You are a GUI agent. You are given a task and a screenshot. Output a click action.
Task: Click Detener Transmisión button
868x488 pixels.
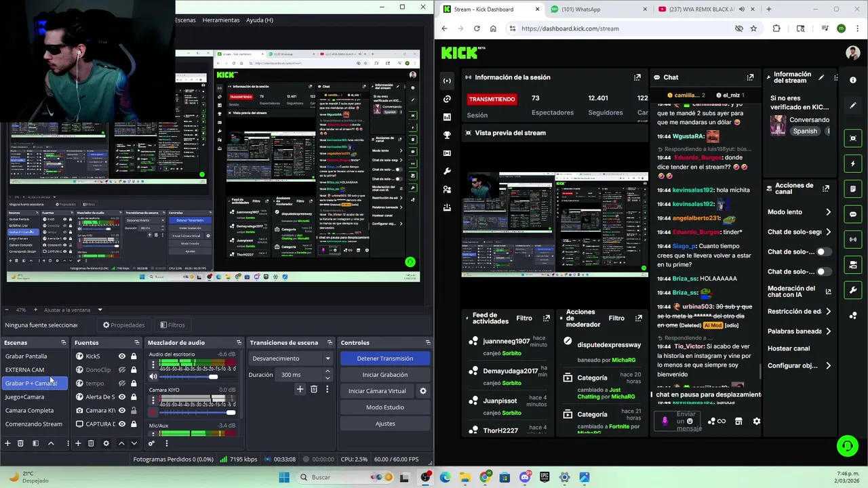pos(384,359)
